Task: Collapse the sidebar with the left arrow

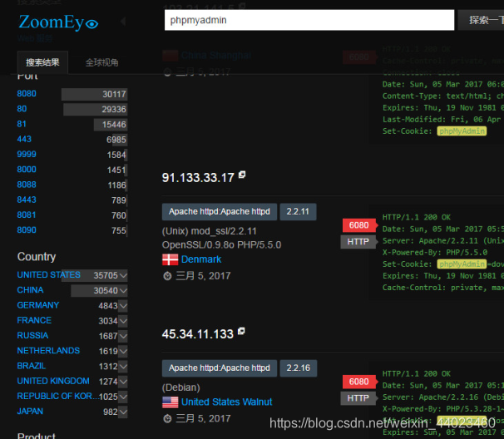Action: (x=123, y=22)
